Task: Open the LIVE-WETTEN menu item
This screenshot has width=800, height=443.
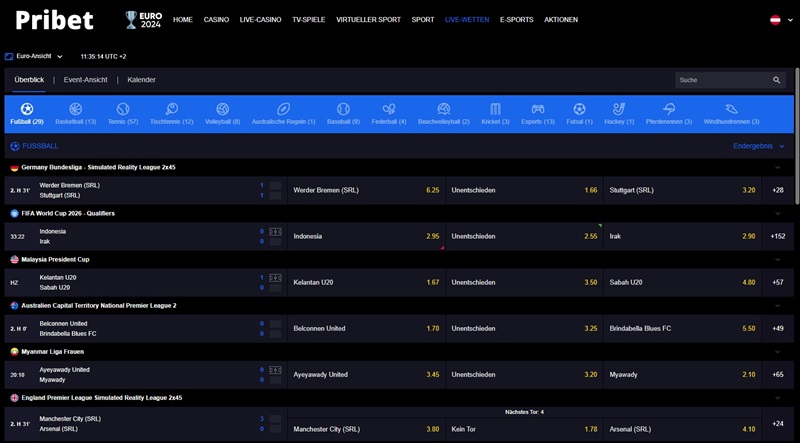Action: [467, 20]
